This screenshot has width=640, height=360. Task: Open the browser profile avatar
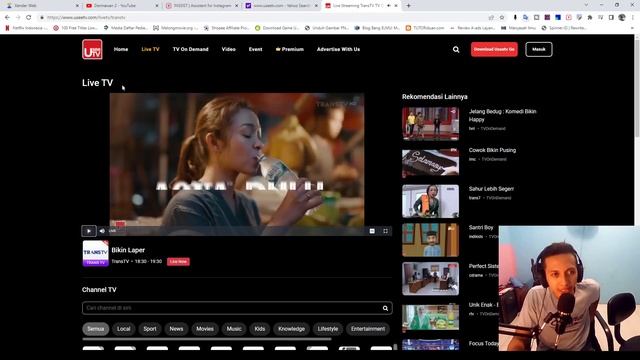tap(622, 18)
